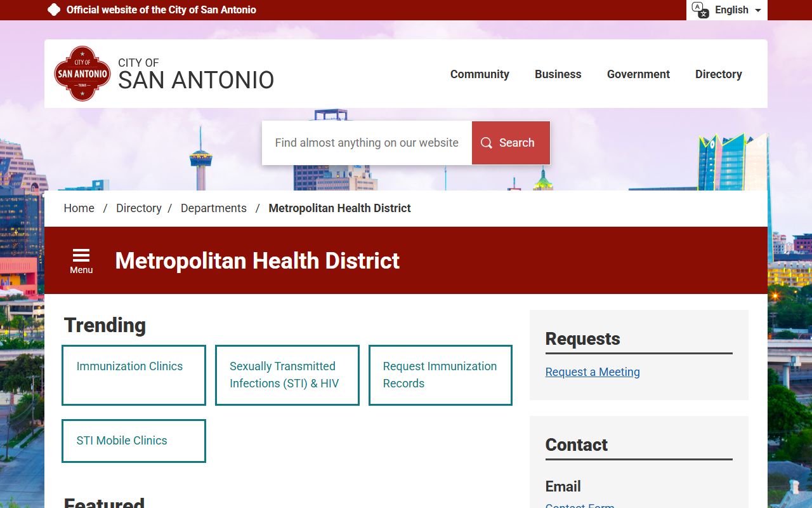Navigate to Departments breadcrumb link
The height and width of the screenshot is (508, 812).
tap(214, 208)
